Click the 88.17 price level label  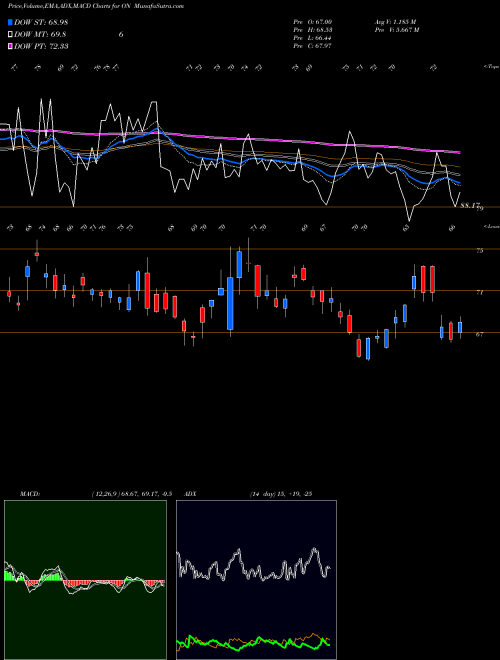(471, 206)
